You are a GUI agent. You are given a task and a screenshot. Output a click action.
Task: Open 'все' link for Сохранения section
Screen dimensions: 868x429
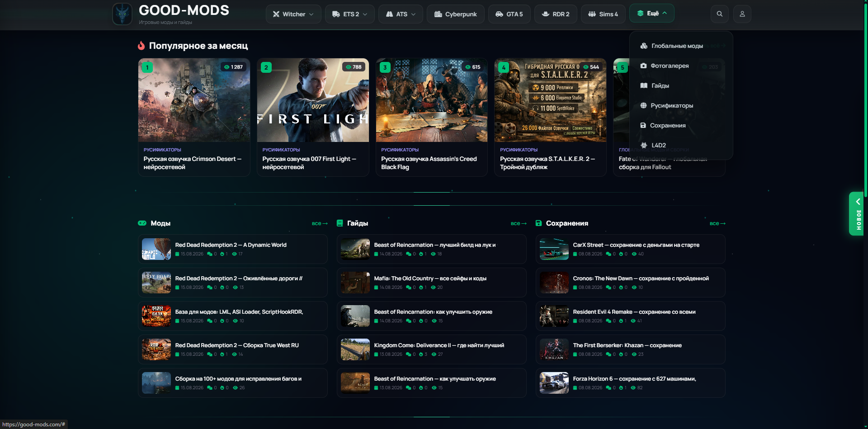click(x=717, y=223)
